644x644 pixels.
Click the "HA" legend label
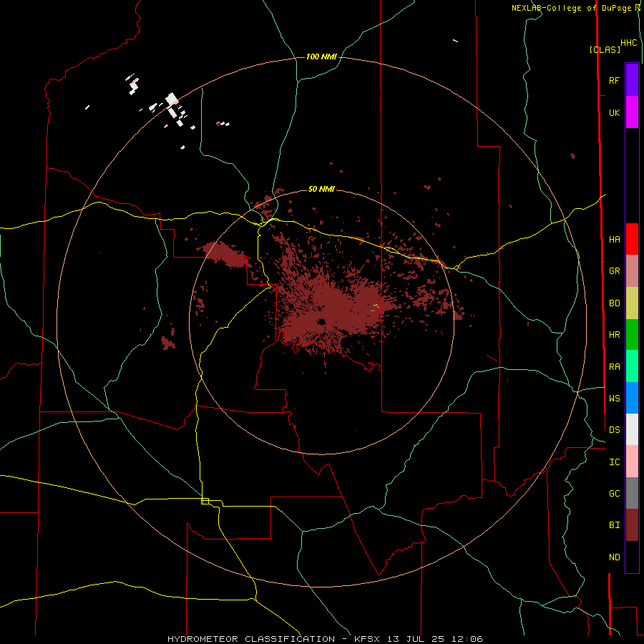tap(614, 240)
